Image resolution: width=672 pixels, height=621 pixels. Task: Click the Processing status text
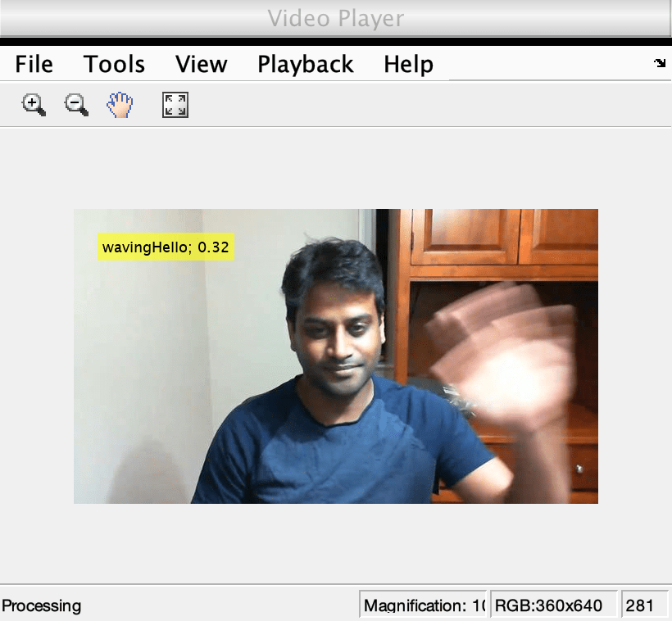click(42, 605)
